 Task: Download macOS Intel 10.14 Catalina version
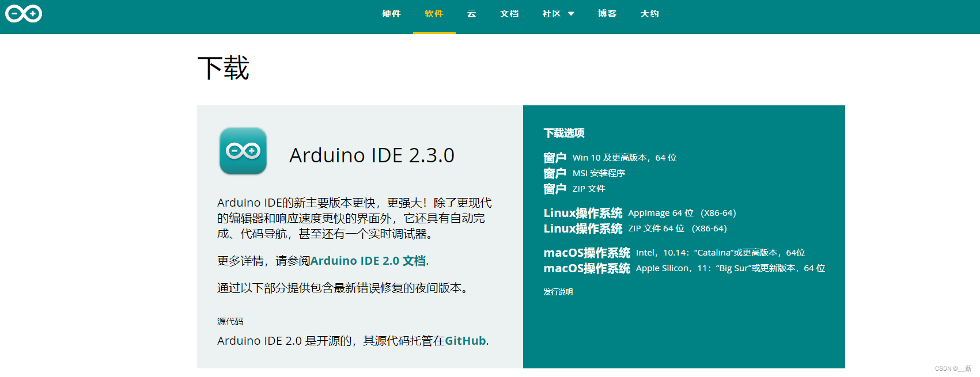click(674, 253)
